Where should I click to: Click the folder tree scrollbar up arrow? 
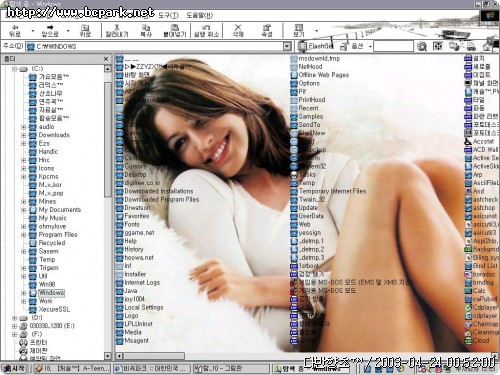pyautogui.click(x=108, y=69)
